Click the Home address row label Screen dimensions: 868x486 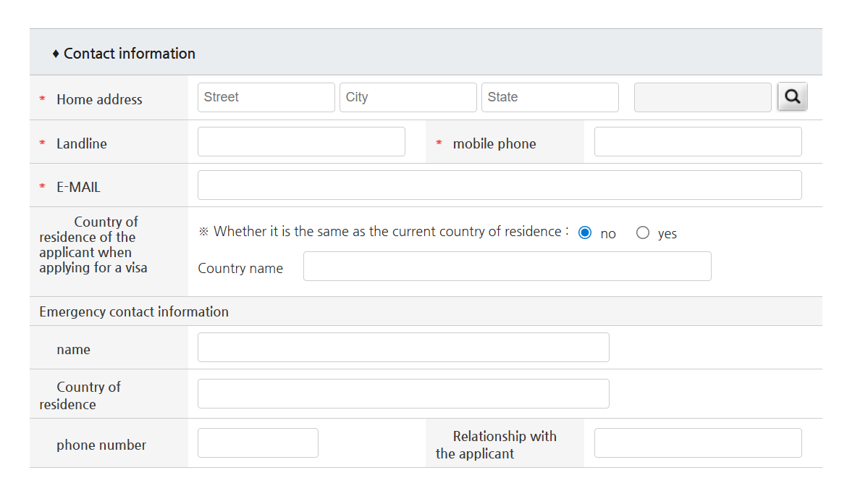coord(99,99)
